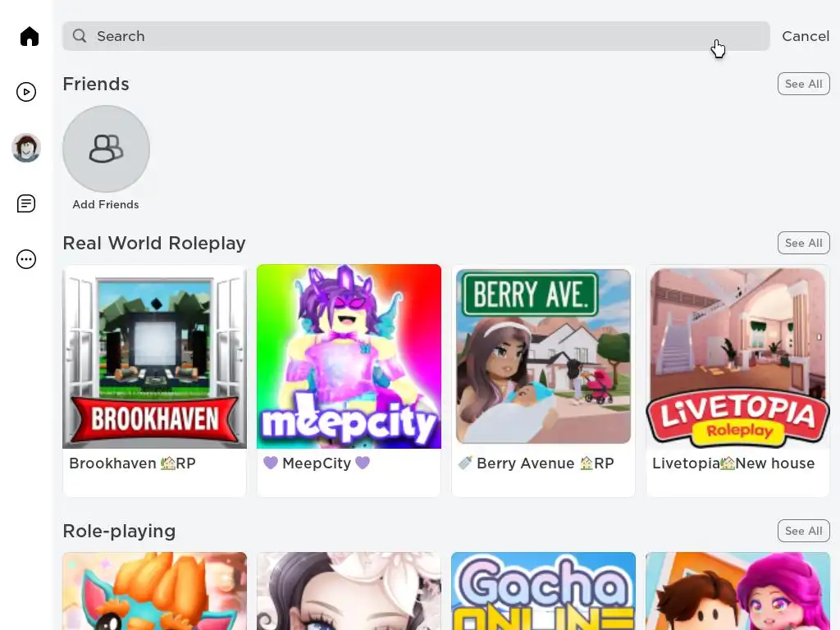Click the Add Friends circle icon

click(x=106, y=149)
